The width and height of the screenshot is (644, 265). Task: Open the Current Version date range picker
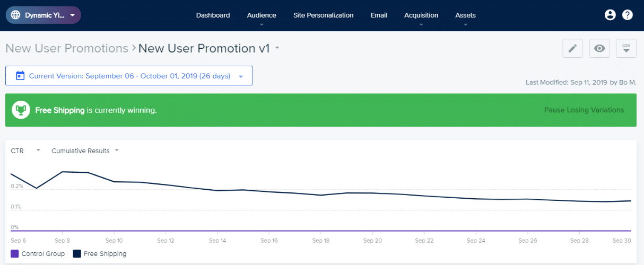[x=129, y=76]
